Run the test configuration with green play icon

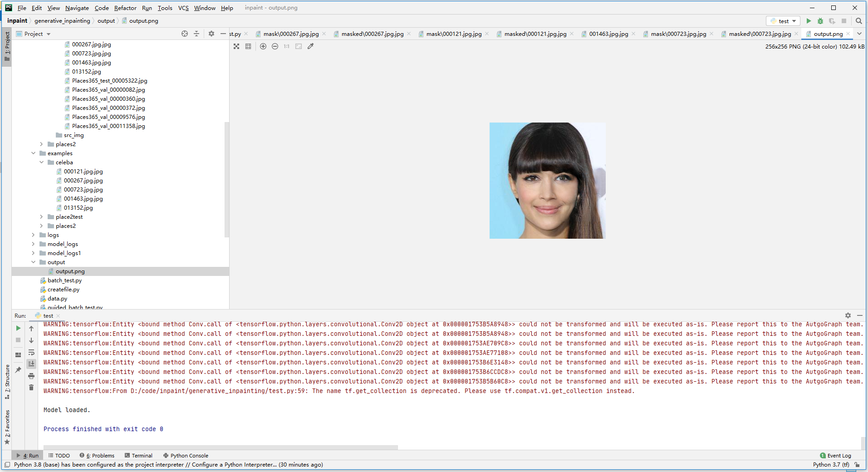pyautogui.click(x=809, y=21)
